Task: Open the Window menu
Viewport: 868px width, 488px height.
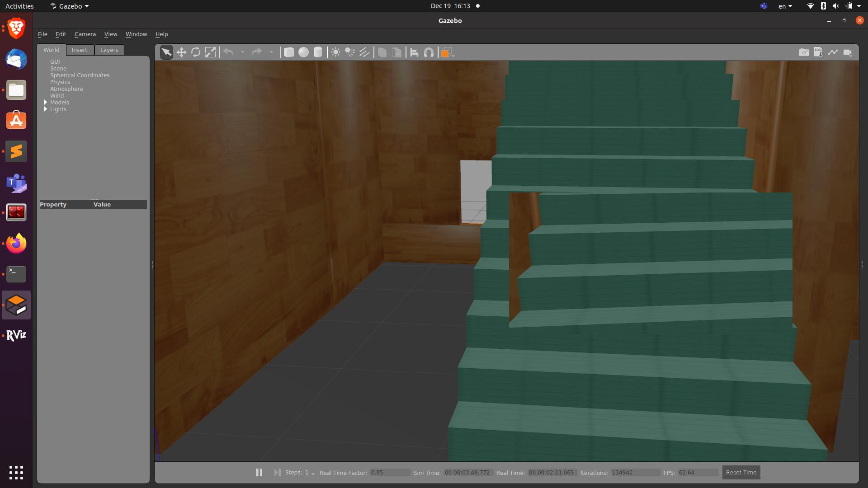Action: pos(136,34)
